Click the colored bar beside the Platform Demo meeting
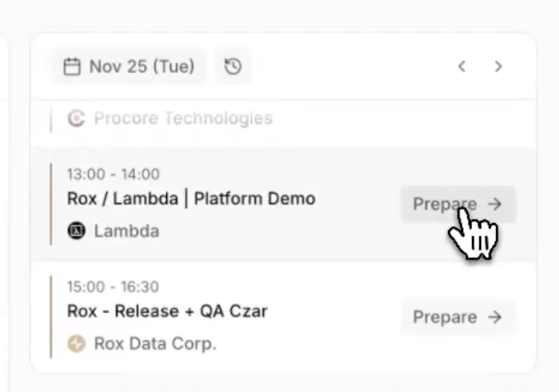This screenshot has width=559, height=392. point(51,204)
